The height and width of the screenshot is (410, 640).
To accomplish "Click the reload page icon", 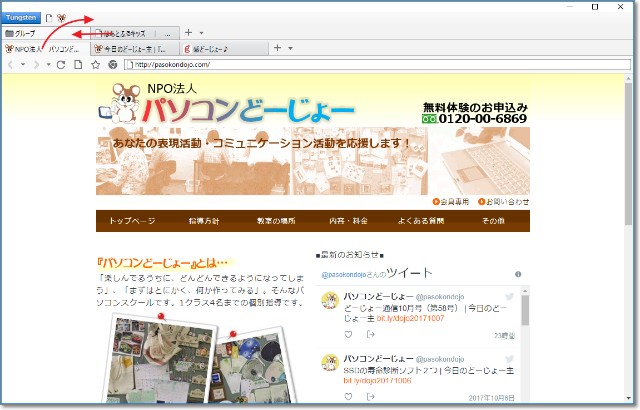I will pos(61,64).
